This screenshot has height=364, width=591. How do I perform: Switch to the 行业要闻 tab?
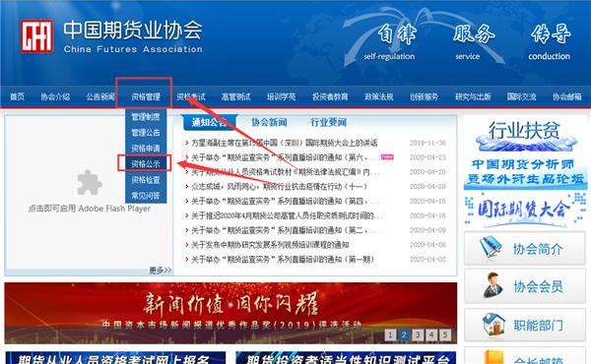pos(328,122)
